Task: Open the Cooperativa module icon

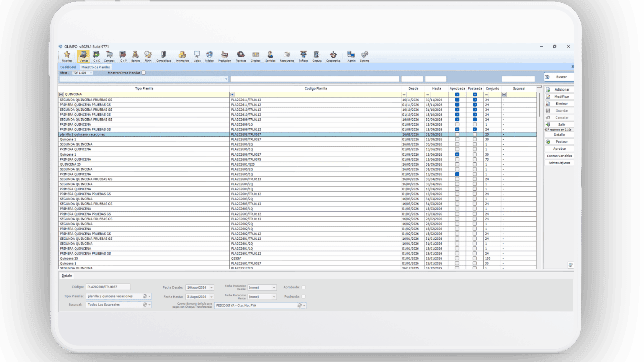Action: [x=333, y=56]
